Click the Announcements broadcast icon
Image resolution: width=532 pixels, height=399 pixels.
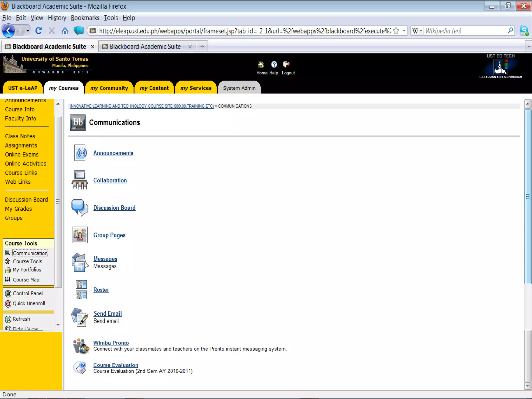tap(80, 153)
